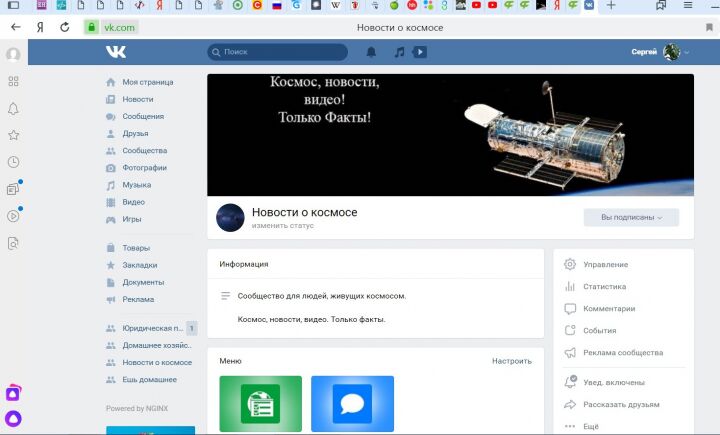
Task: Click the gamepad icon beside Игры
Action: [111, 220]
